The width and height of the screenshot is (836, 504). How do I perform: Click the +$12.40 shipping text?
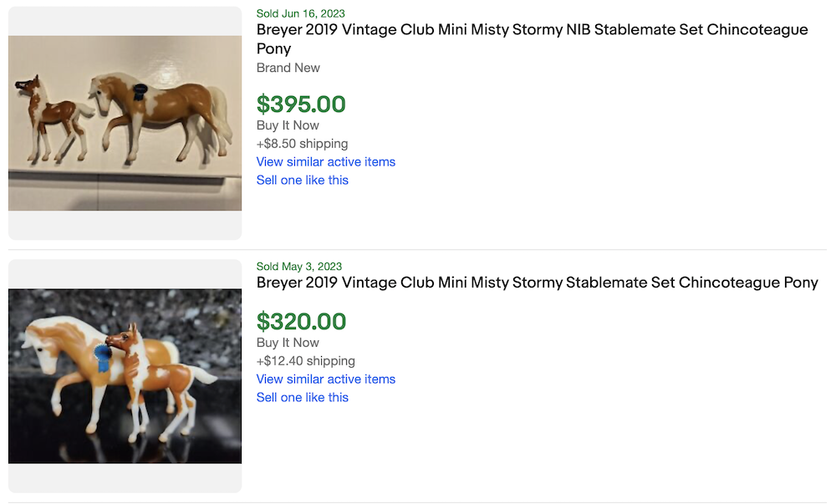305,361
